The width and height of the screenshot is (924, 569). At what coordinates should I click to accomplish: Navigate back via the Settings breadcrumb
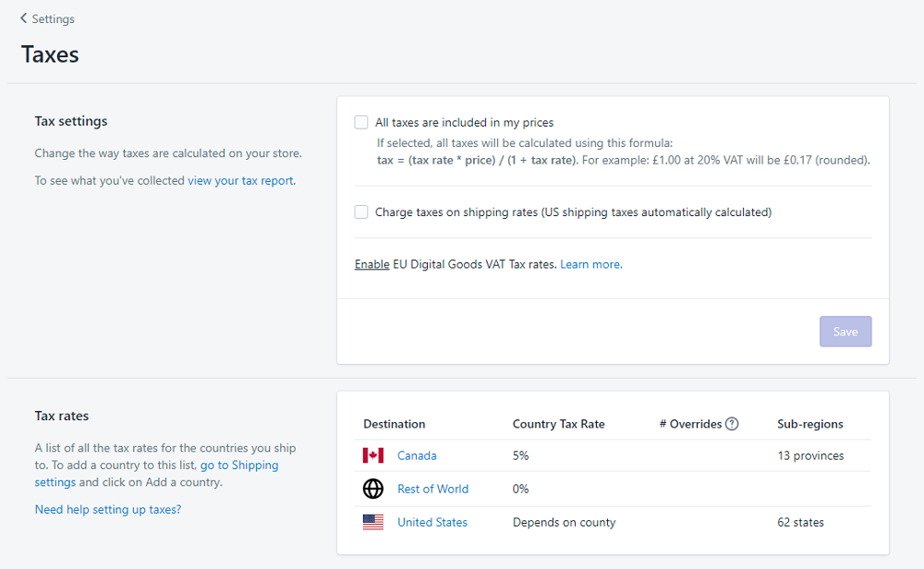[53, 18]
